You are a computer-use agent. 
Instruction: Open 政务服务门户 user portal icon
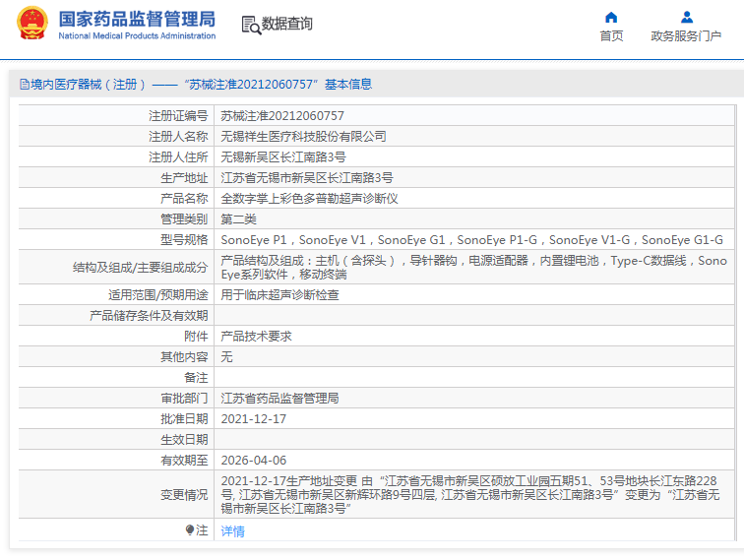(686, 18)
